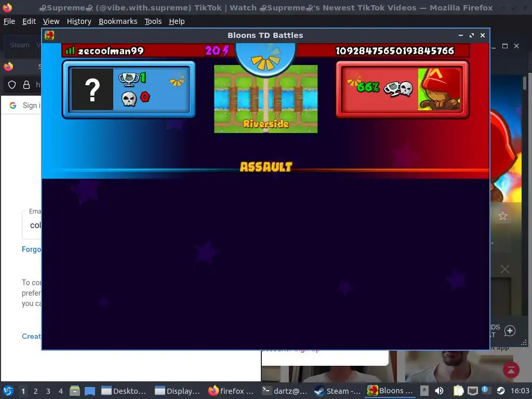Click the ASSAULT mode label
Image resolution: width=532 pixels, height=399 pixels.
pyautogui.click(x=266, y=167)
